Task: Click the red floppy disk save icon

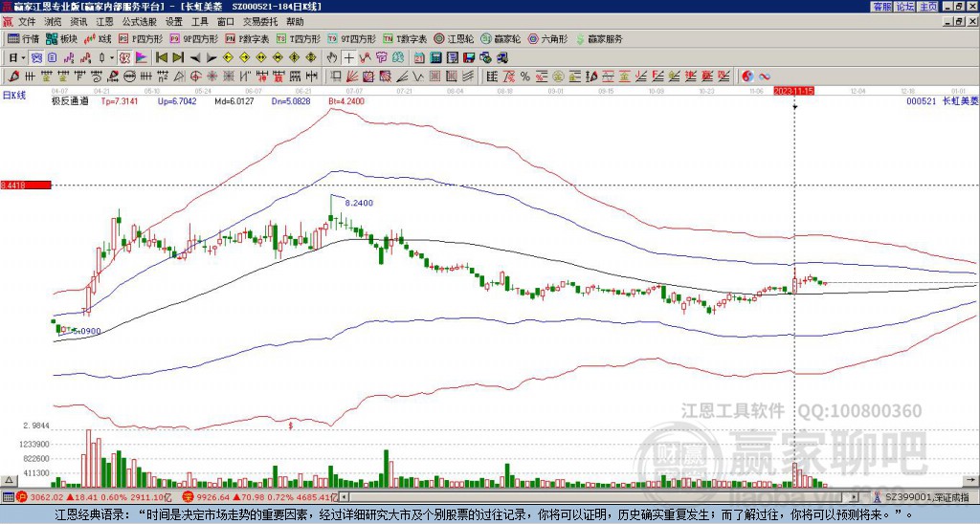Action: pyautogui.click(x=469, y=57)
